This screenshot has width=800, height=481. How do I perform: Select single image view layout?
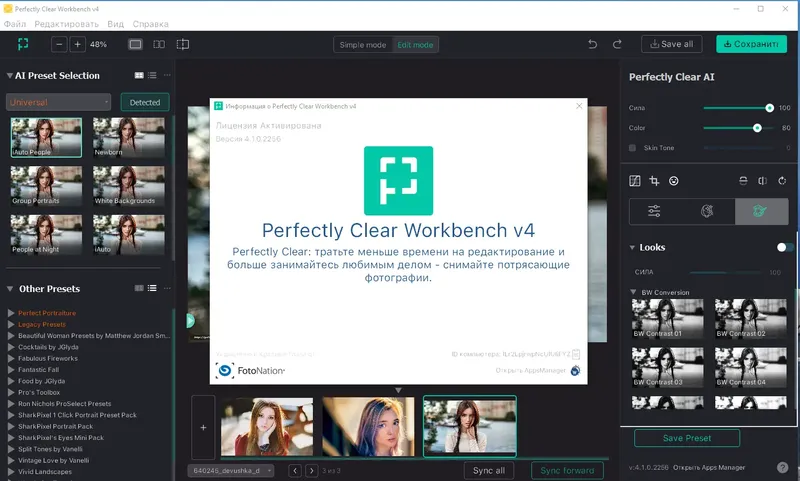tap(135, 44)
